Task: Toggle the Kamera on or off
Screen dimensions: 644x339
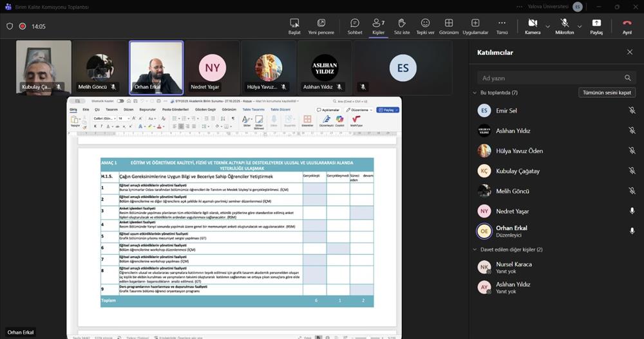Action: [x=533, y=23]
